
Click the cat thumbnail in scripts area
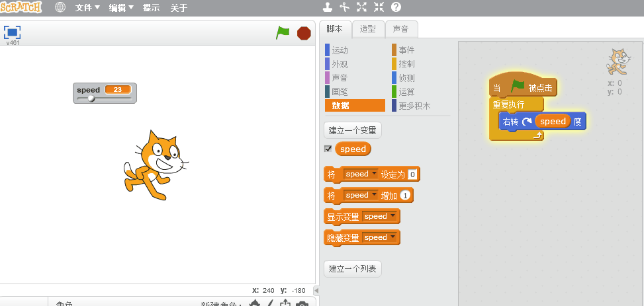(619, 61)
